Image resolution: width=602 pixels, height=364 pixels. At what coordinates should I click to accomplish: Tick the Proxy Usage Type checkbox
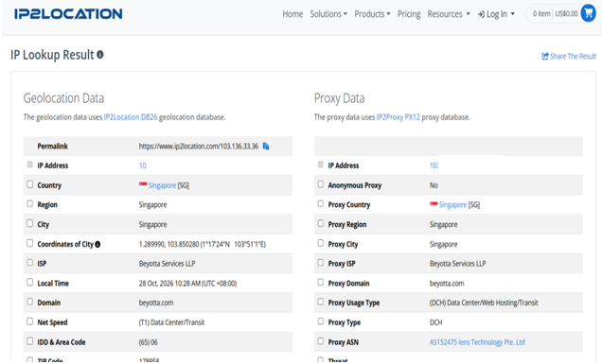321,302
